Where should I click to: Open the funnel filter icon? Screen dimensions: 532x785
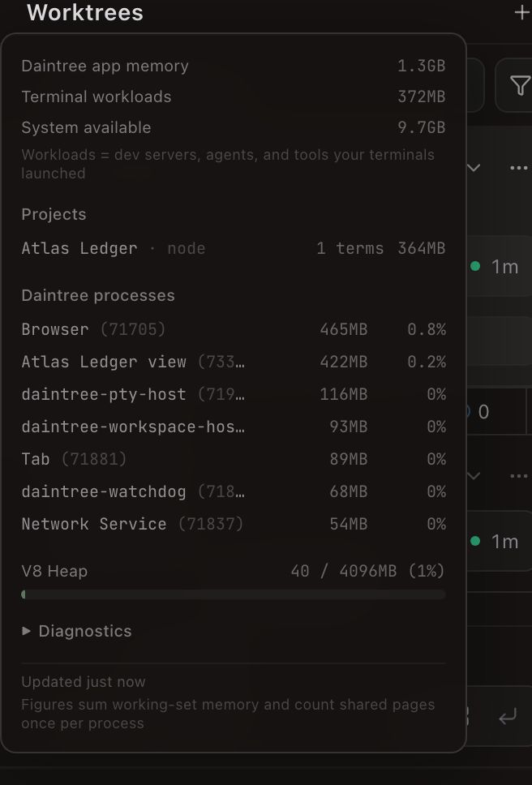click(x=520, y=85)
